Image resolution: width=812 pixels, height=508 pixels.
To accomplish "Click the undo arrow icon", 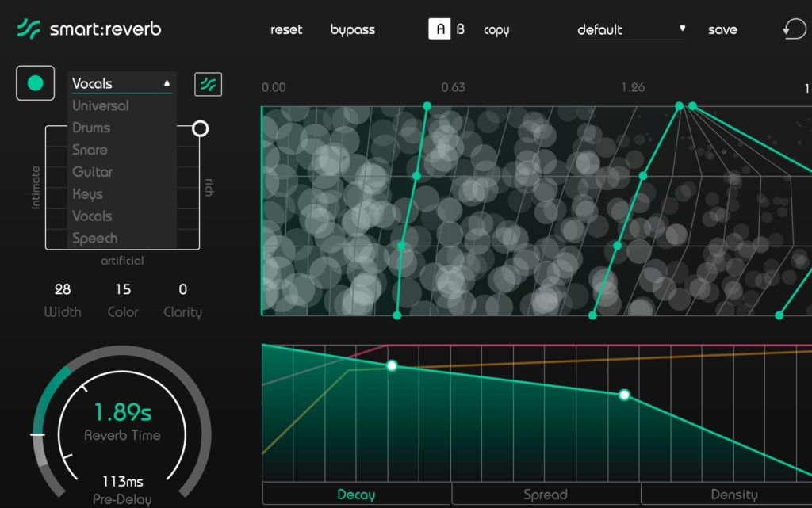I will pos(794,29).
